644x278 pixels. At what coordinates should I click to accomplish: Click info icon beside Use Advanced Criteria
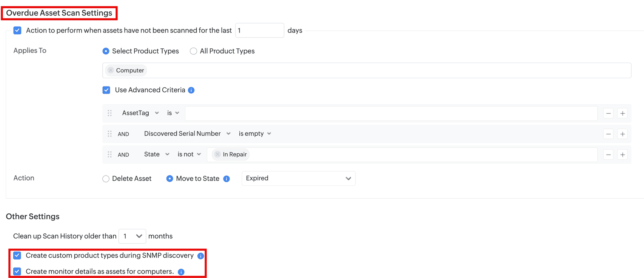(191, 90)
